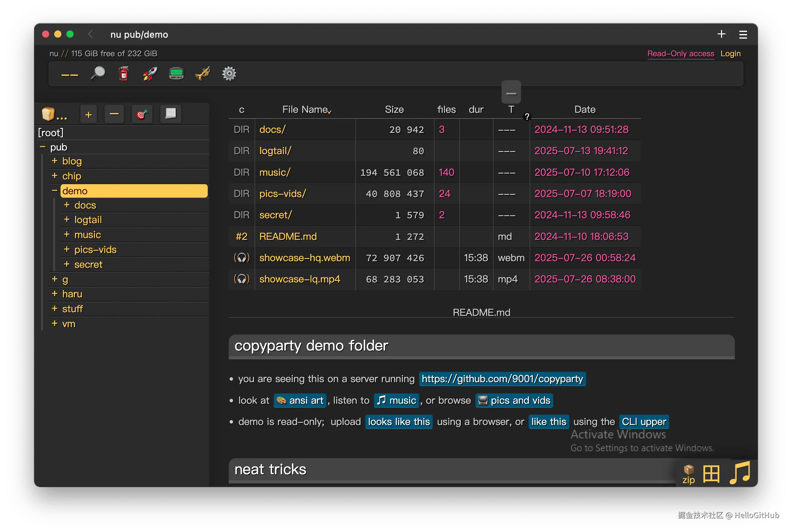Sort by the Size column header
The width and height of the screenshot is (792, 532).
tap(394, 109)
